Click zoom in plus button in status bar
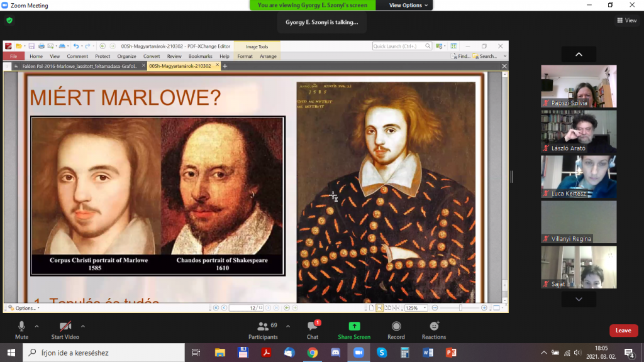This screenshot has height=362, width=644. [x=484, y=308]
